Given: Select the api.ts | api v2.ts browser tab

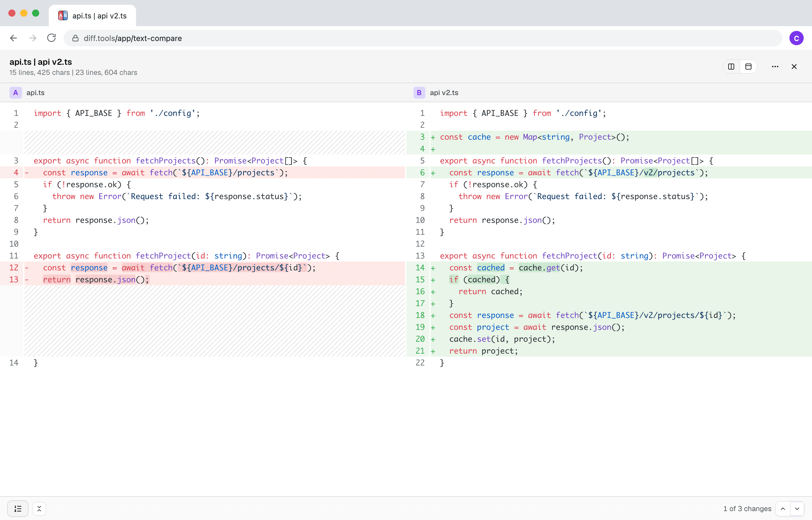Looking at the screenshot, I should point(92,15).
